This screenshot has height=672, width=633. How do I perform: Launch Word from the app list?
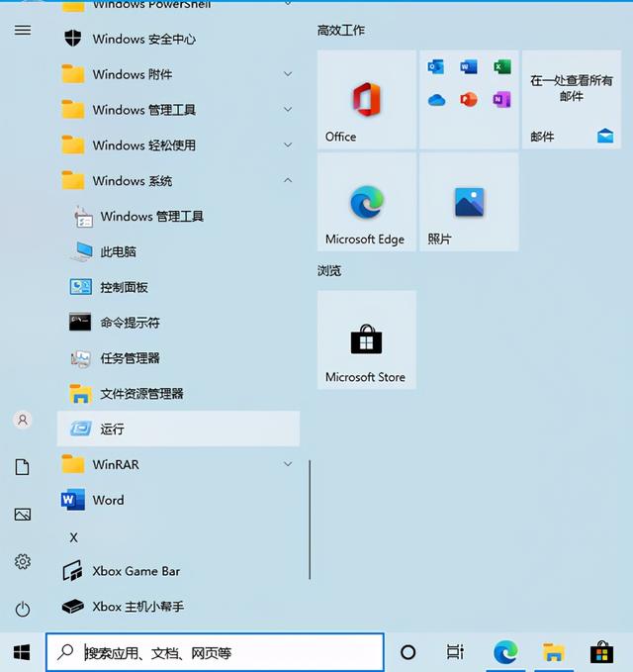[178, 500]
